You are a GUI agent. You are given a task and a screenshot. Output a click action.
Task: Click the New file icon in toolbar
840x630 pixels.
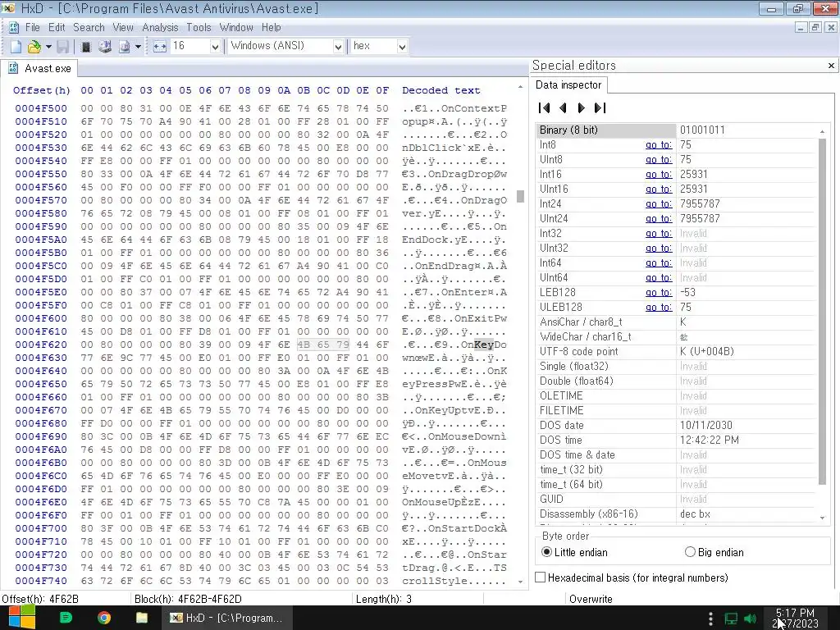coord(16,47)
